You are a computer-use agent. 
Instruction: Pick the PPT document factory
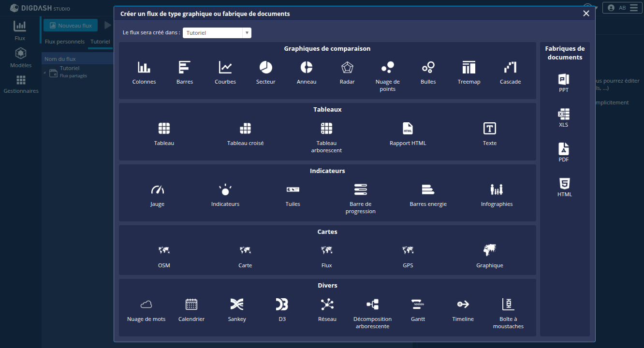564,80
